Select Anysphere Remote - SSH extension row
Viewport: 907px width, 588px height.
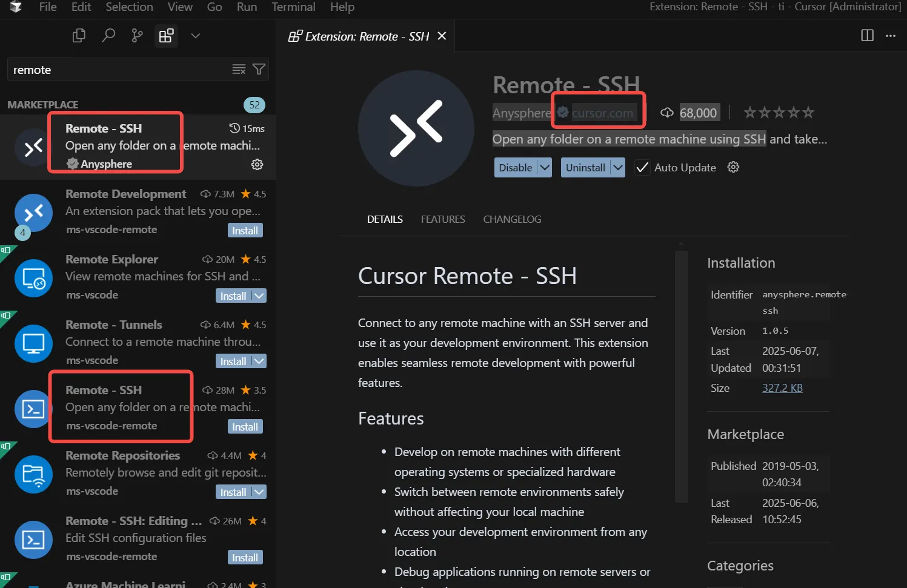(138, 147)
